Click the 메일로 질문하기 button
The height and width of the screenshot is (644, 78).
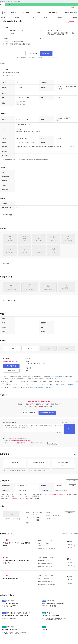point(52,443)
